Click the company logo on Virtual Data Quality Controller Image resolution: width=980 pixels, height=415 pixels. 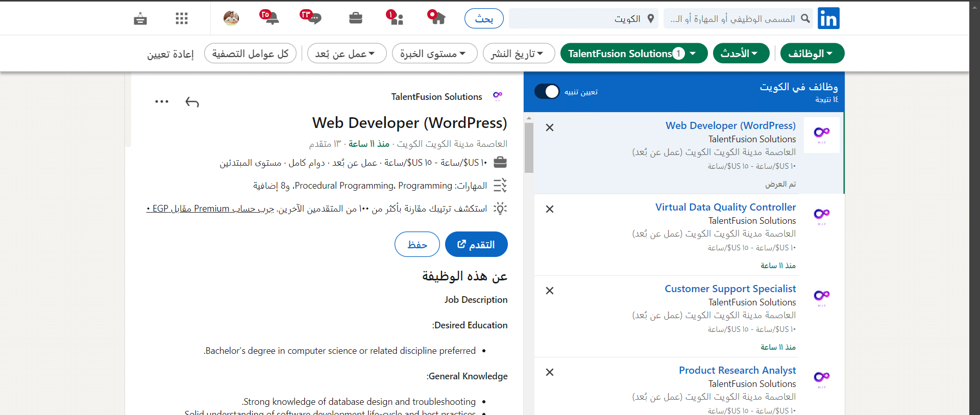[x=822, y=216]
